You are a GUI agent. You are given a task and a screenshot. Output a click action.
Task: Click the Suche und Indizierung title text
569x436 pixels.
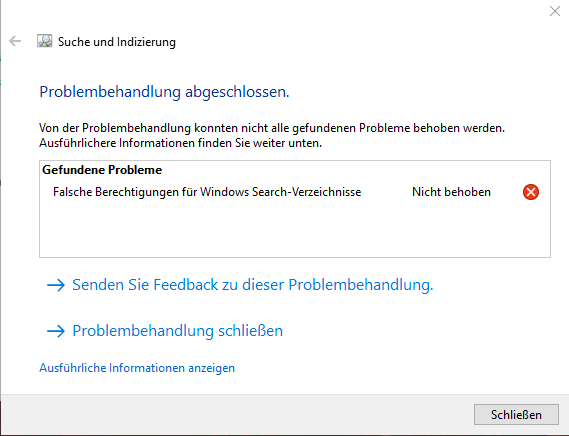click(x=116, y=42)
